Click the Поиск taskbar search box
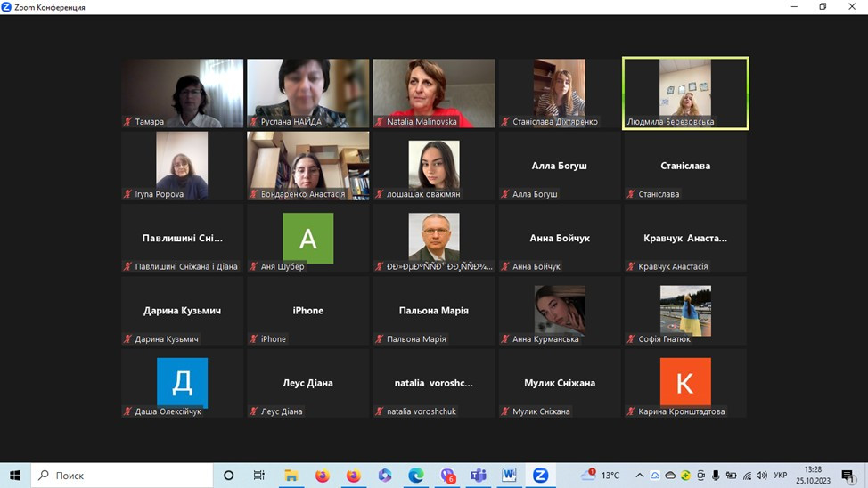 (x=122, y=476)
